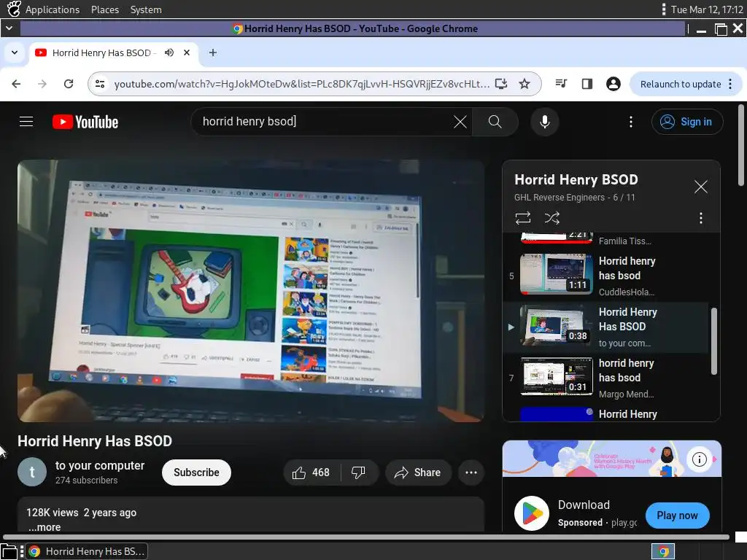Click the Google Play logo in the ad

click(x=532, y=513)
